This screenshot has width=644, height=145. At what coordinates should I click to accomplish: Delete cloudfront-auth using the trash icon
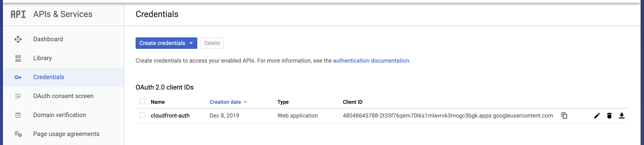[609, 116]
